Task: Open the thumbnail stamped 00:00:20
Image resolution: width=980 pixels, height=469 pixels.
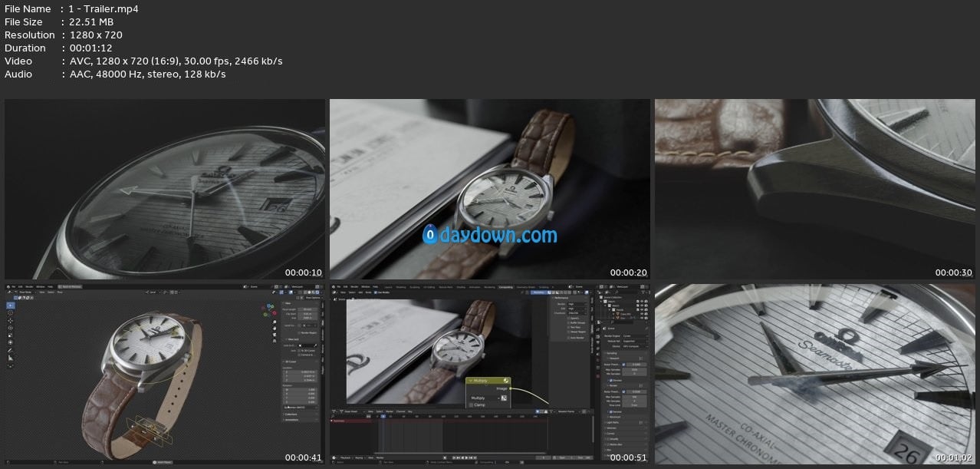Action: 490,190
